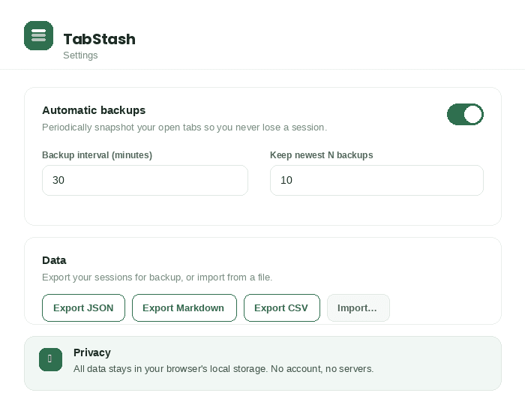This screenshot has width=525, height=420.
Task: Click the Data section heading
Action: 54,260
